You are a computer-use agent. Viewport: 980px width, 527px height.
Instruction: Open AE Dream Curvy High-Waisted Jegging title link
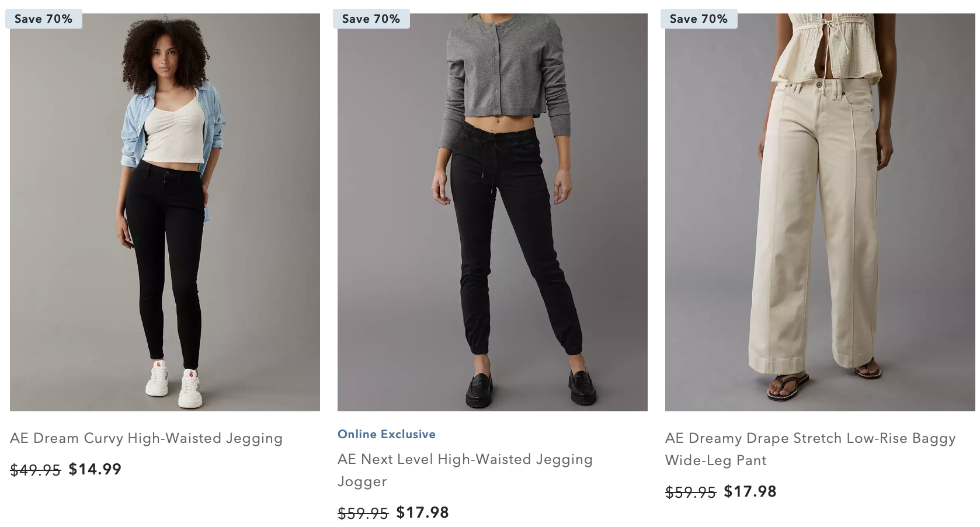click(x=146, y=438)
